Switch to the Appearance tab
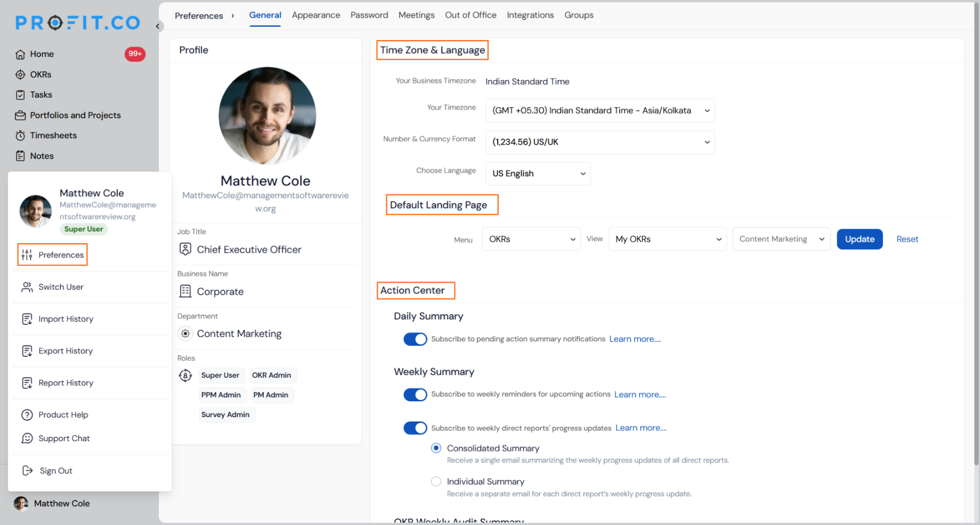Screen dimensions: 980x525 click(316, 15)
